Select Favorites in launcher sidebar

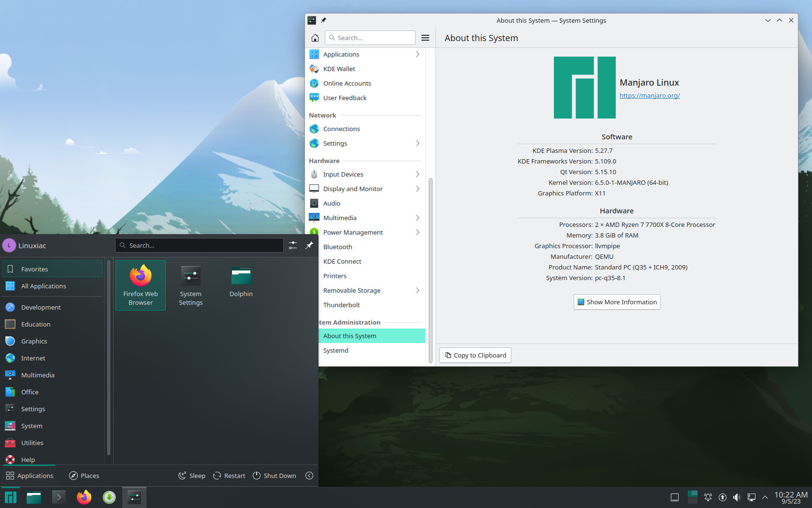[x=52, y=269]
